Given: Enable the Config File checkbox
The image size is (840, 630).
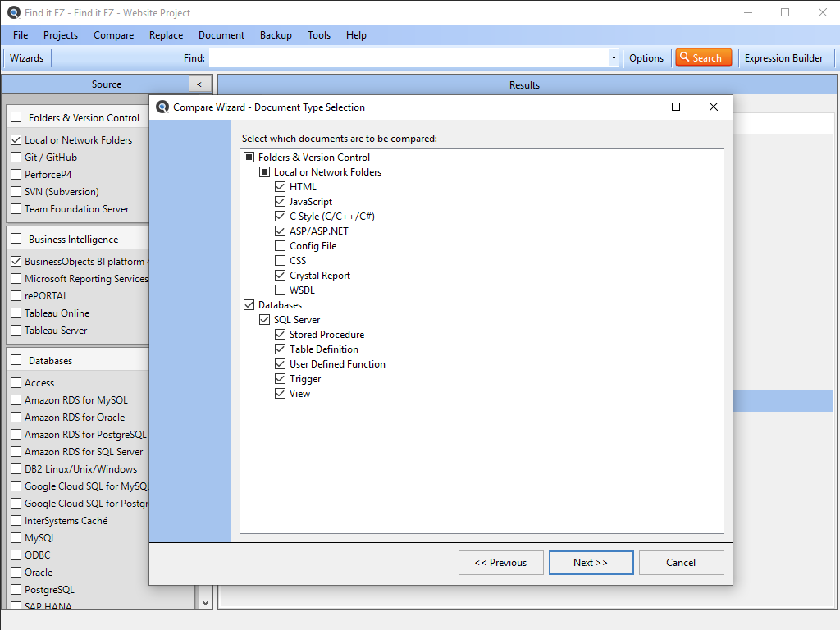Looking at the screenshot, I should [x=281, y=246].
